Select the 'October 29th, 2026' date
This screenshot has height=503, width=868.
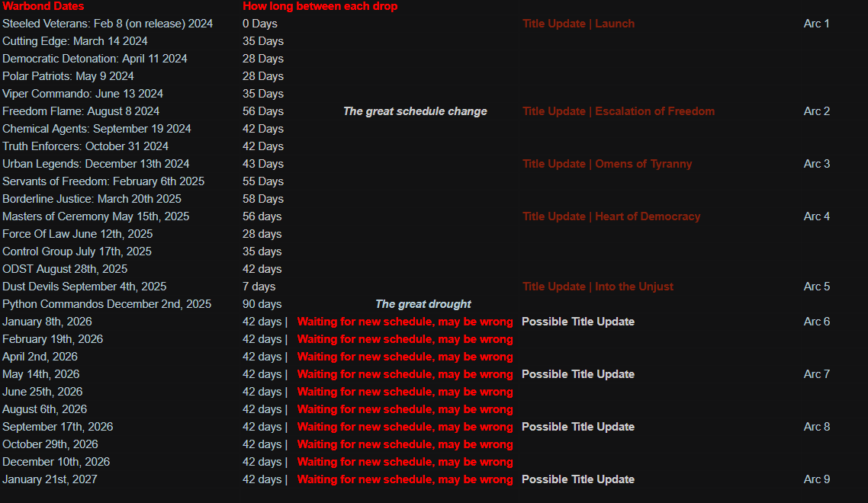[x=50, y=444]
